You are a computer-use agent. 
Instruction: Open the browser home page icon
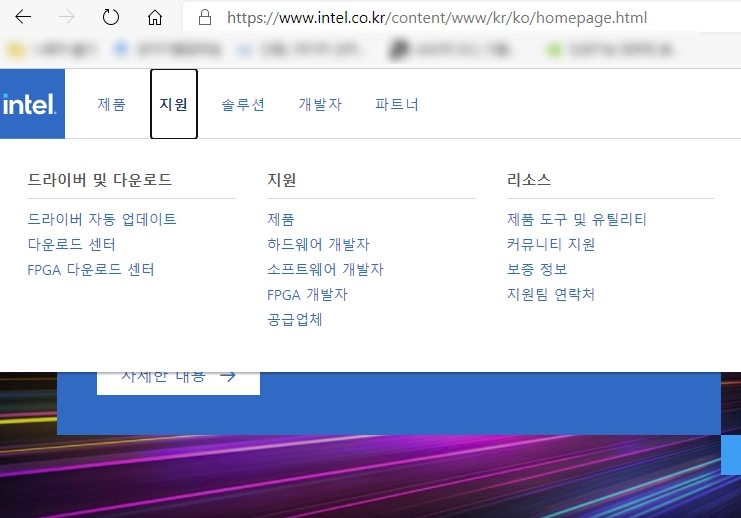(155, 17)
